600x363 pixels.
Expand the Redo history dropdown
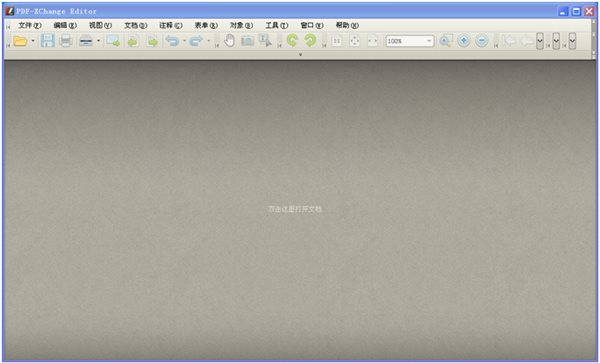point(209,41)
